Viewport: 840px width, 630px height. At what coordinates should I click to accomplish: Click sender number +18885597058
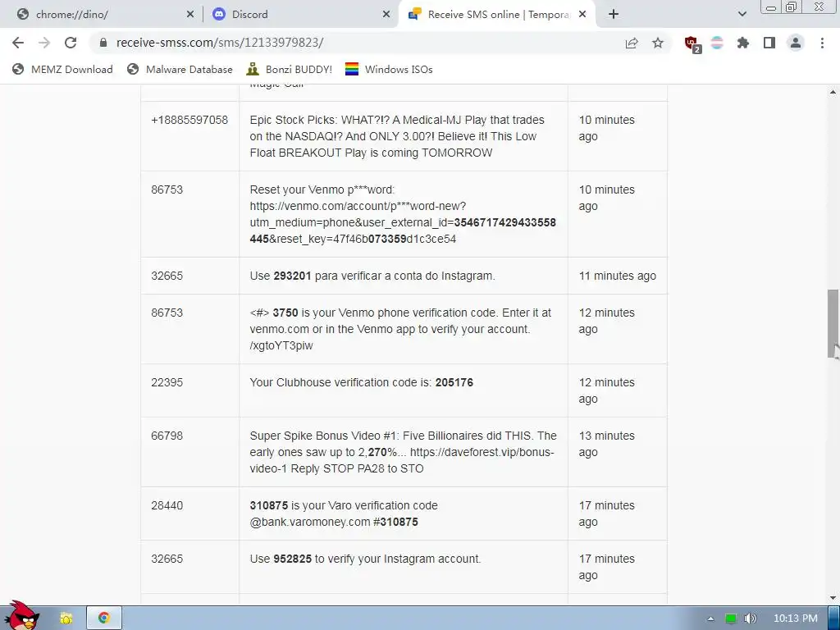point(189,120)
